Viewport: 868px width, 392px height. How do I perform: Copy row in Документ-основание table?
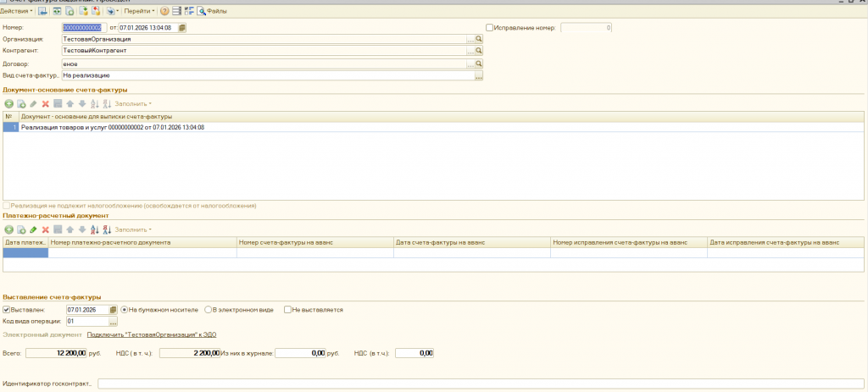point(21,104)
